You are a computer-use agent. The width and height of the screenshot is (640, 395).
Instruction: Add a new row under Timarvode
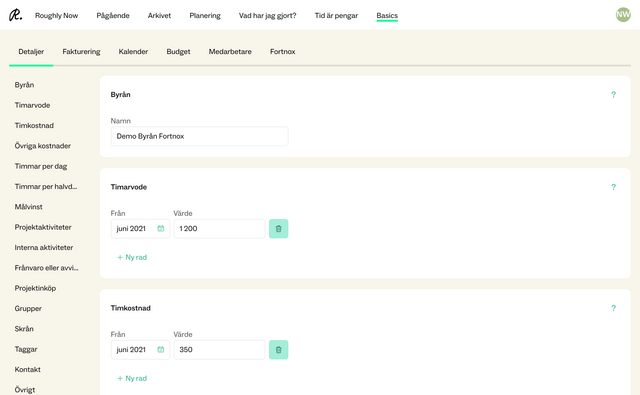tap(132, 257)
